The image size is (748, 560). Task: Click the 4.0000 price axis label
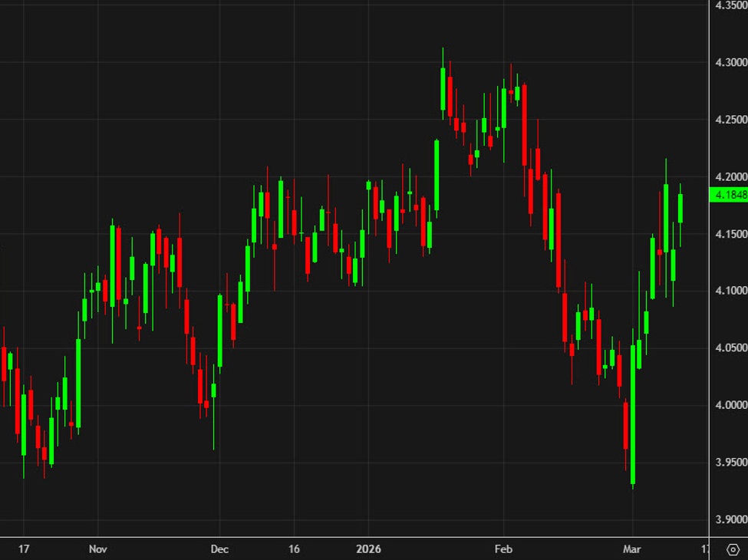(x=729, y=405)
